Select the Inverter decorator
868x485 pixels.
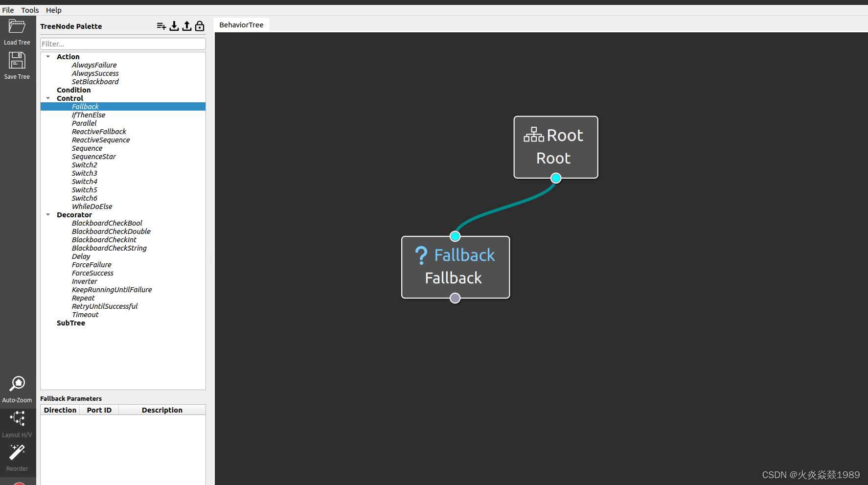(x=84, y=281)
